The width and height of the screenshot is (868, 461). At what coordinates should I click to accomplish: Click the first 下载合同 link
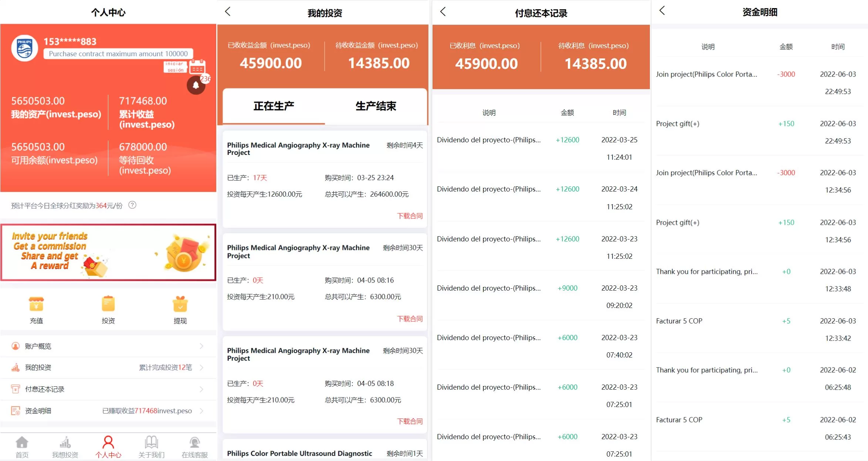click(410, 216)
